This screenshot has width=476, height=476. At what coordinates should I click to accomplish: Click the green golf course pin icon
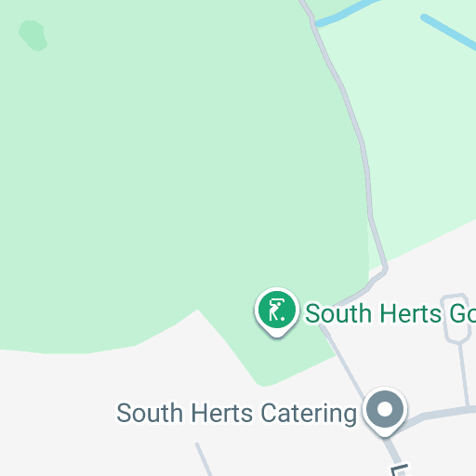[277, 312]
